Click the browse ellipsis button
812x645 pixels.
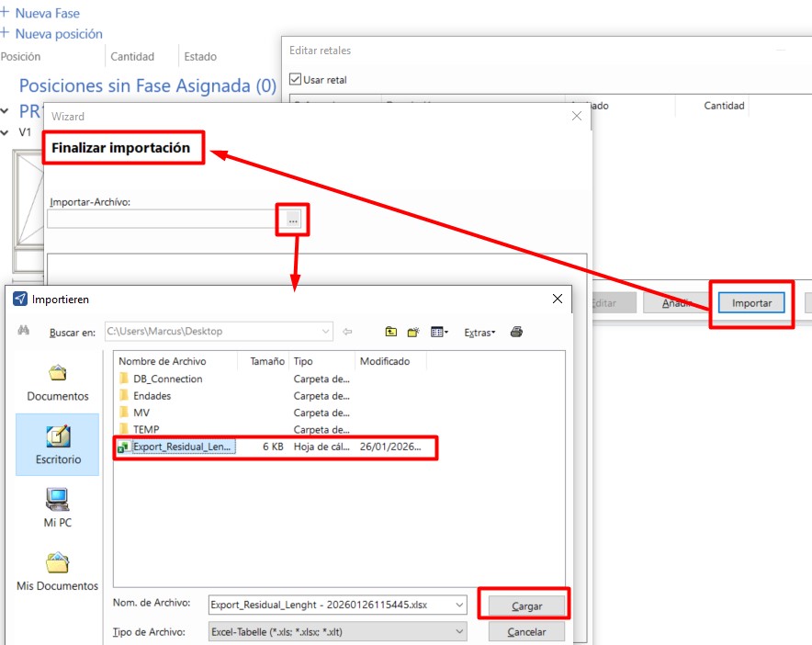pos(293,220)
